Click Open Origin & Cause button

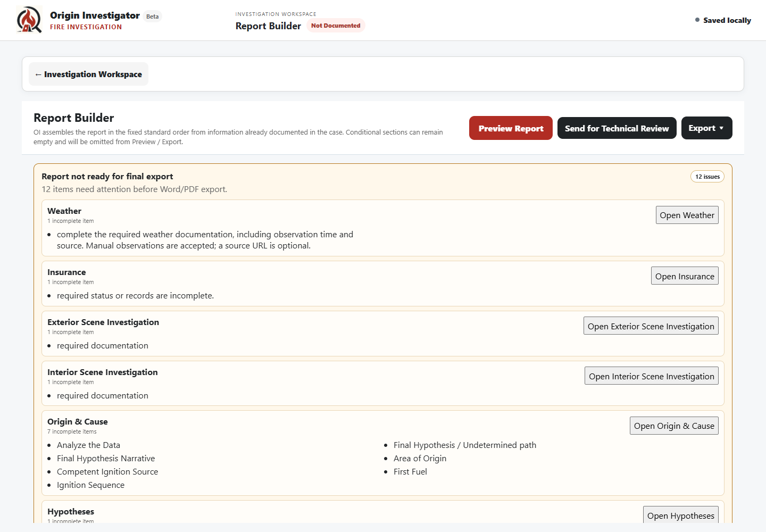[x=674, y=426]
